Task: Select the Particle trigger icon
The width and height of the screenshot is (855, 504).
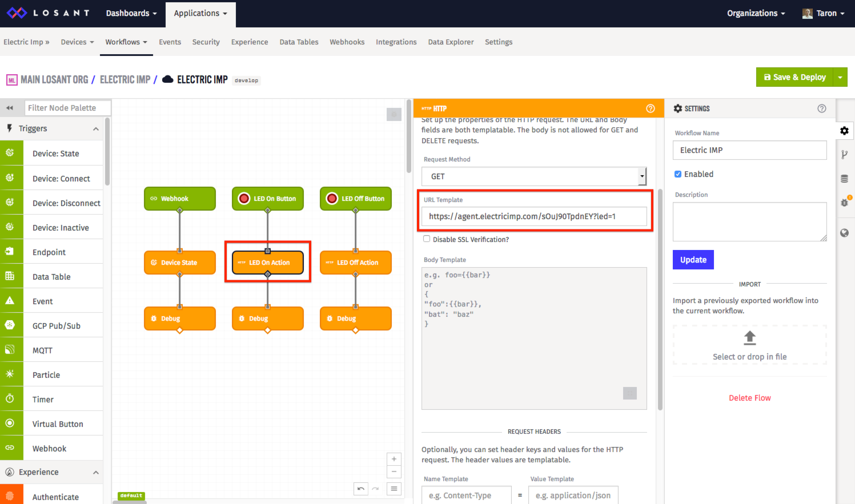Action: pos(10,374)
